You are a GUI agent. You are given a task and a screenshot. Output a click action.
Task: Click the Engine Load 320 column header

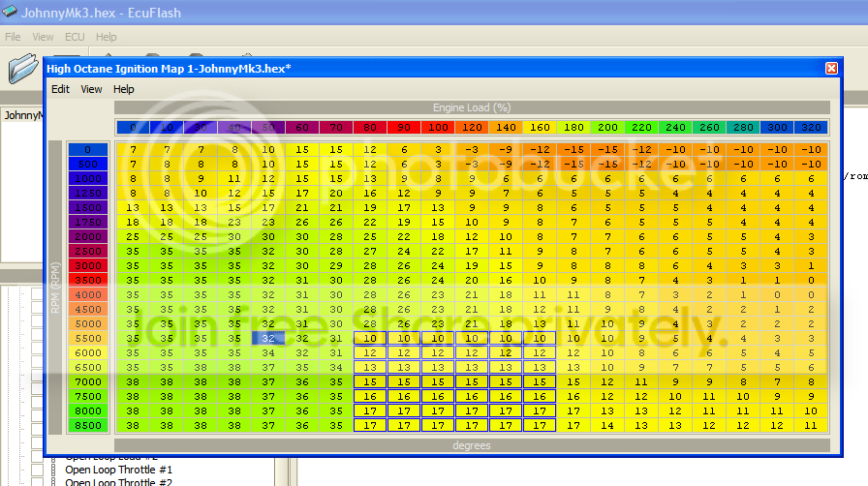point(811,128)
